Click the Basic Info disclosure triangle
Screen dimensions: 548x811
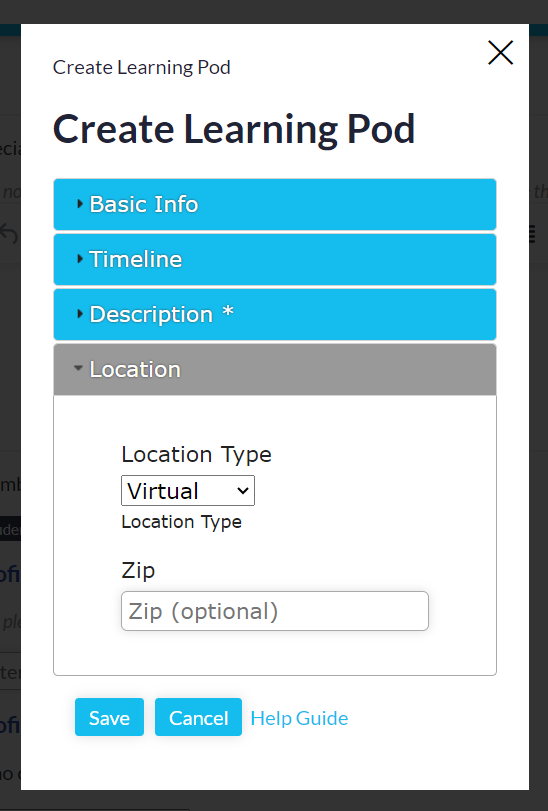(80, 204)
